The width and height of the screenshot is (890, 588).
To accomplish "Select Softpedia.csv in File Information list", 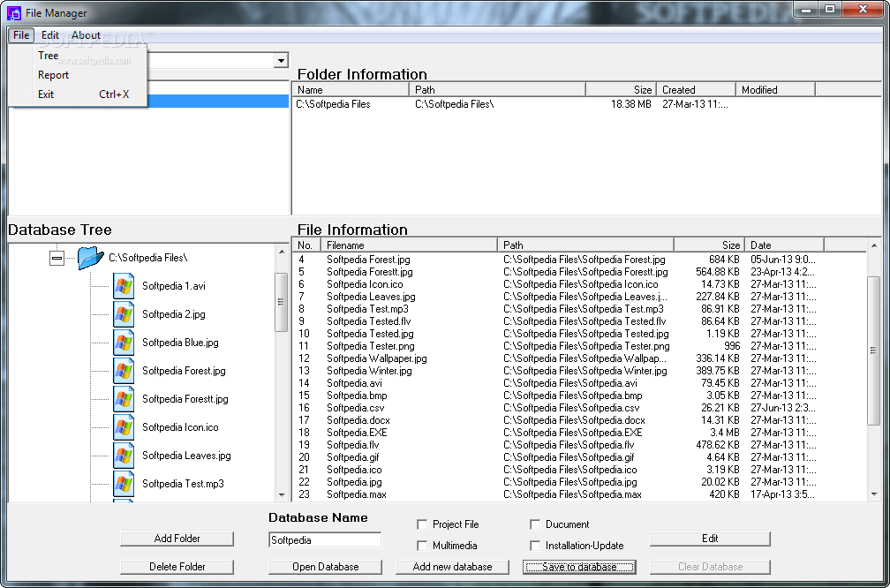I will click(579, 408).
